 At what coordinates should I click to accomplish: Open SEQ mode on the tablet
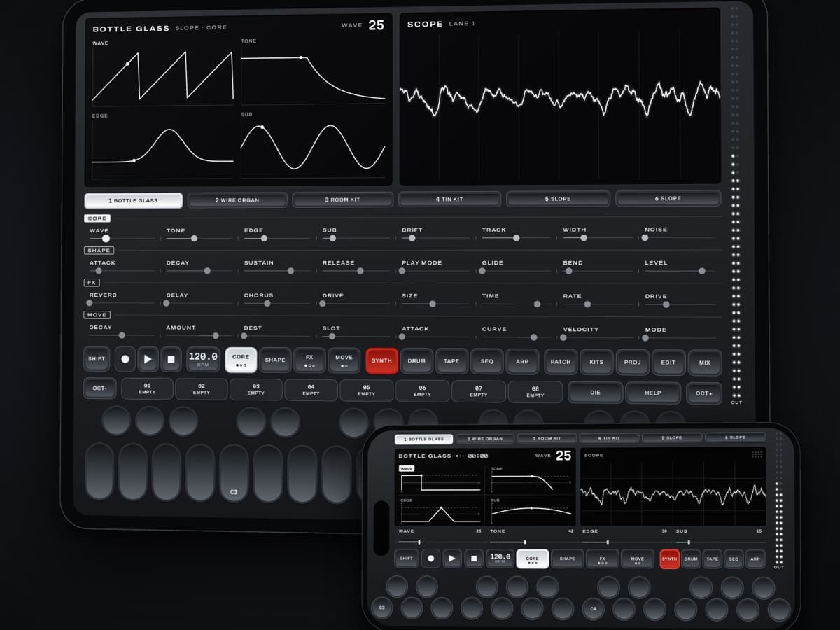[486, 361]
